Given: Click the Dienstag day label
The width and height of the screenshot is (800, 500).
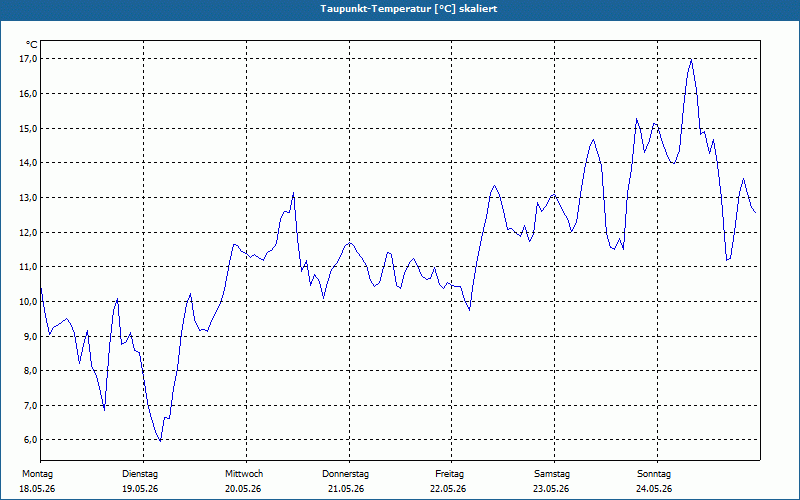Looking at the screenshot, I should click(x=140, y=474).
